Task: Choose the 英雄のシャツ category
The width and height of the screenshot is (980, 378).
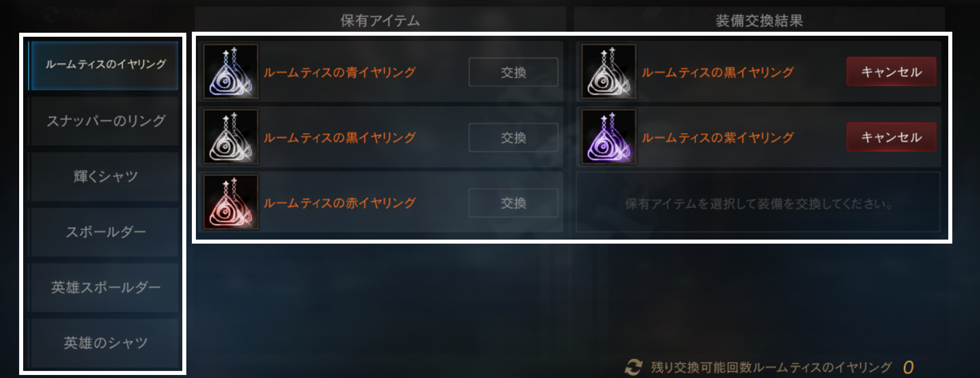Action: (x=104, y=343)
